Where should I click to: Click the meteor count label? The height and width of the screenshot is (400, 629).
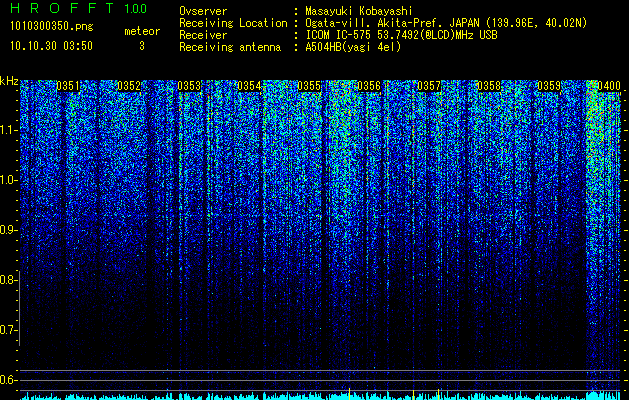coord(142,31)
